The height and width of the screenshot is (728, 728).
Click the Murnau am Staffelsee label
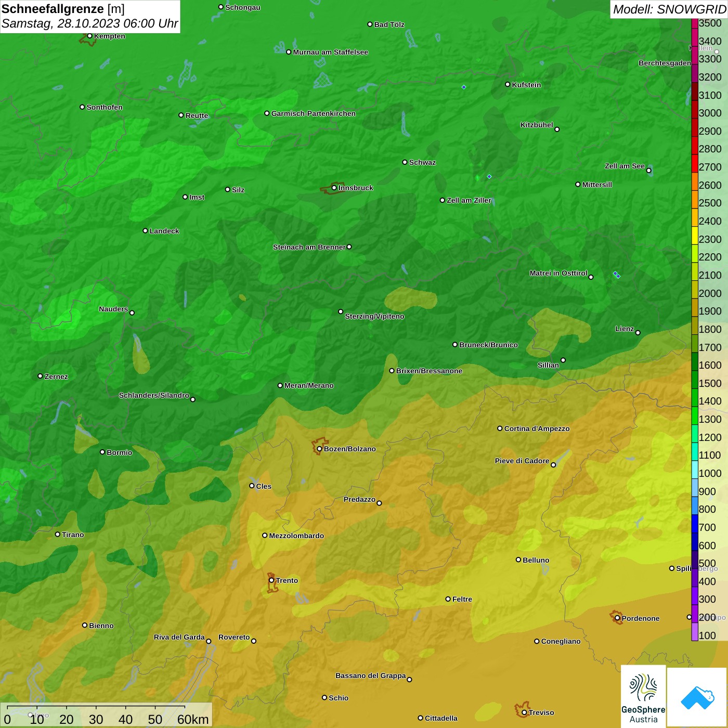click(x=331, y=52)
